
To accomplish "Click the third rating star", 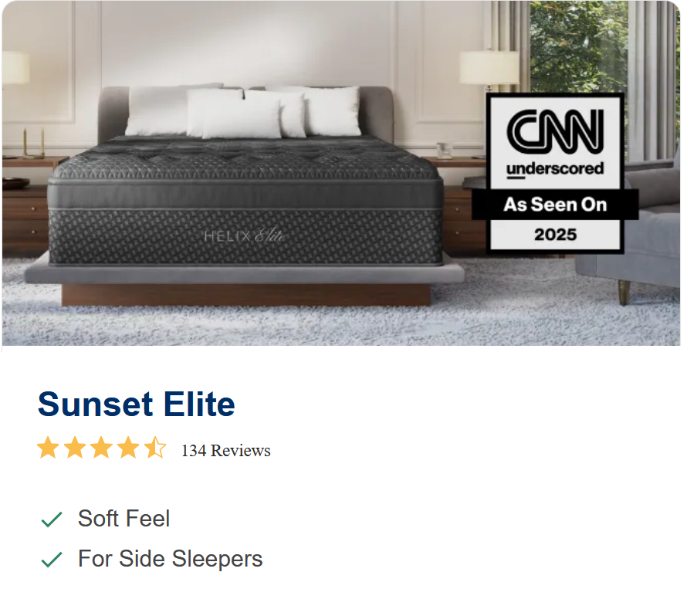I will coord(102,448).
